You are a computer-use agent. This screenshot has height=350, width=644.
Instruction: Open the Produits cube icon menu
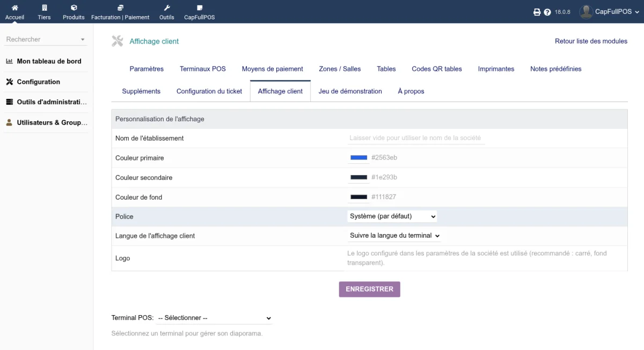pyautogui.click(x=74, y=8)
